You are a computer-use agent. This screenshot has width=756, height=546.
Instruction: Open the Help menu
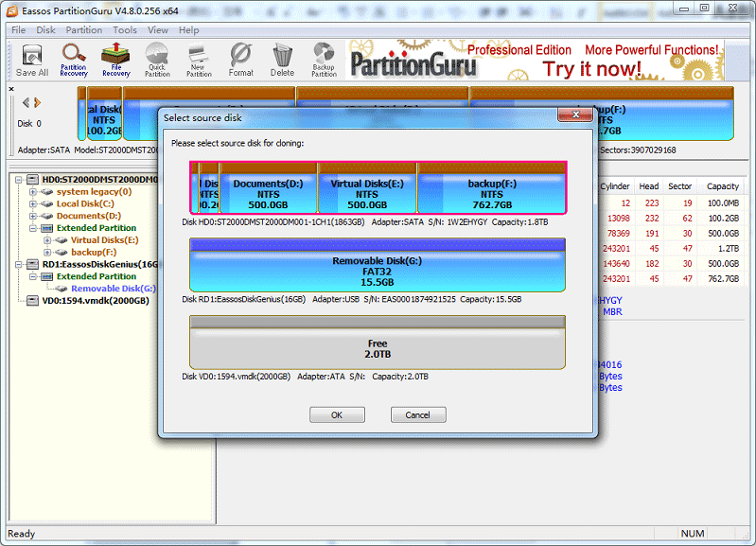click(188, 30)
